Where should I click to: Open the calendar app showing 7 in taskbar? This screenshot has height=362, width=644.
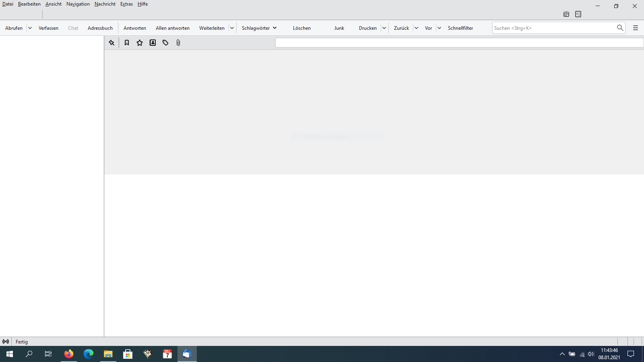coord(167,354)
